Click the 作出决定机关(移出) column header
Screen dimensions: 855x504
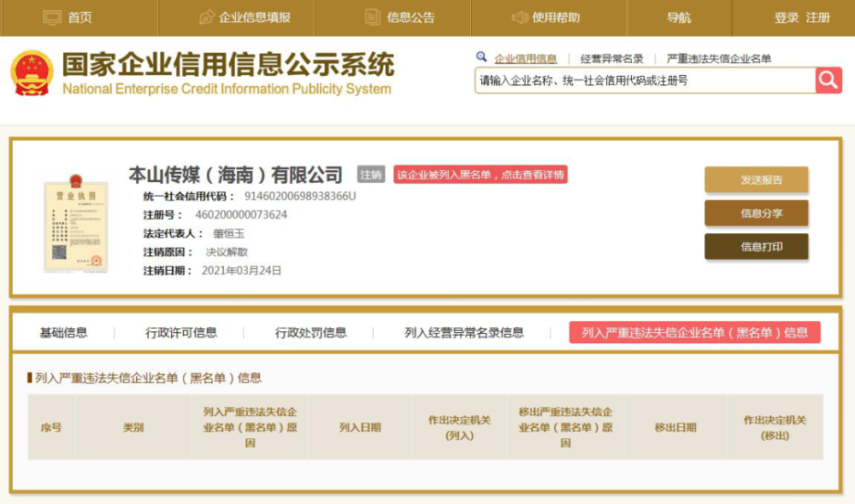point(775,428)
